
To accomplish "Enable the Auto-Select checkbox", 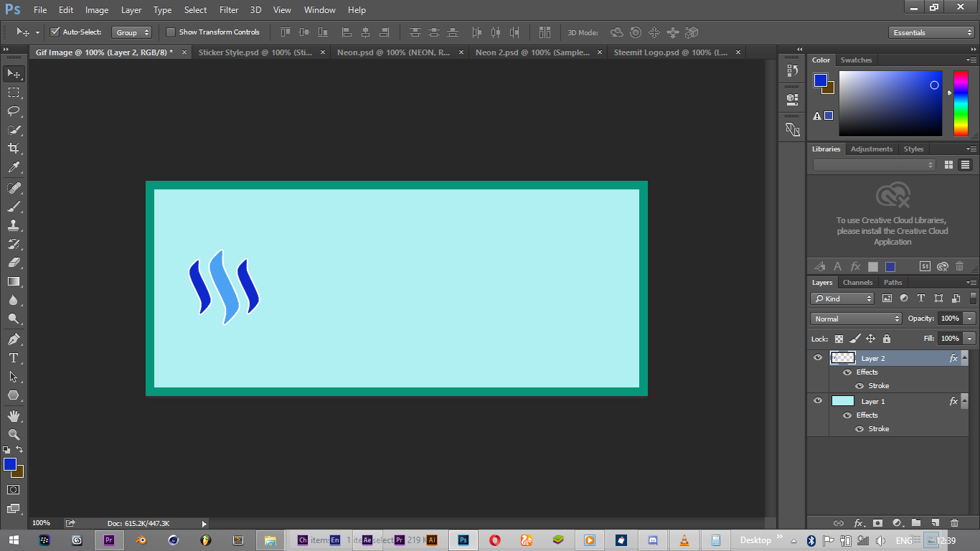I will [55, 32].
